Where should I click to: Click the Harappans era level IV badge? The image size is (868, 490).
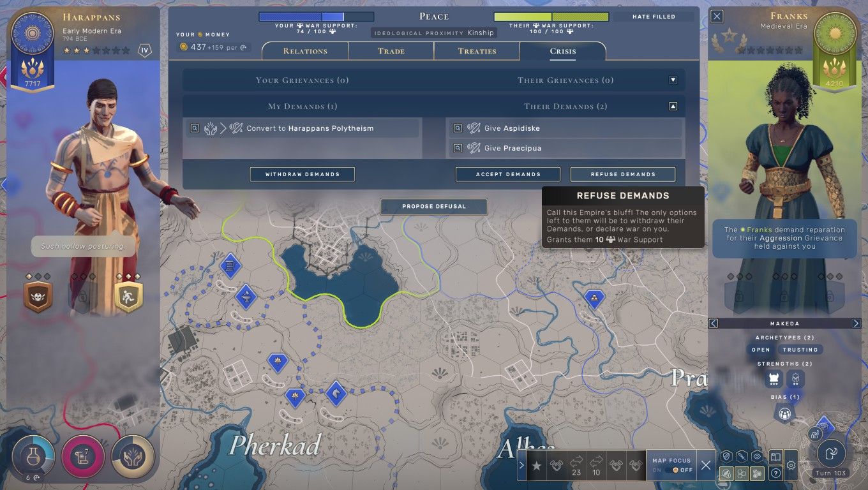click(145, 50)
